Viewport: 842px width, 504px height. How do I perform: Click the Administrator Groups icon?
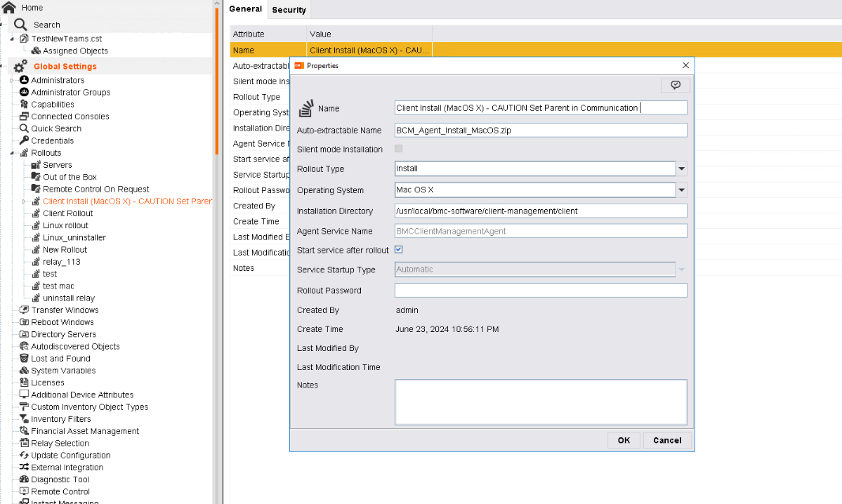point(24,92)
